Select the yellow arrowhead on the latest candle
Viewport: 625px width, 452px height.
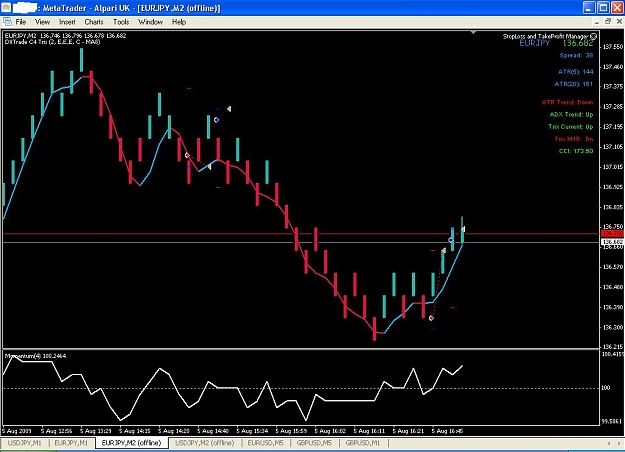463,229
